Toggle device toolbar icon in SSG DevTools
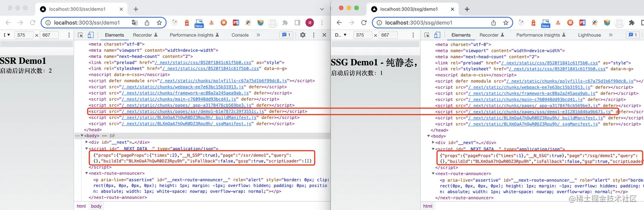The height and width of the screenshot is (210, 644). 437,35
